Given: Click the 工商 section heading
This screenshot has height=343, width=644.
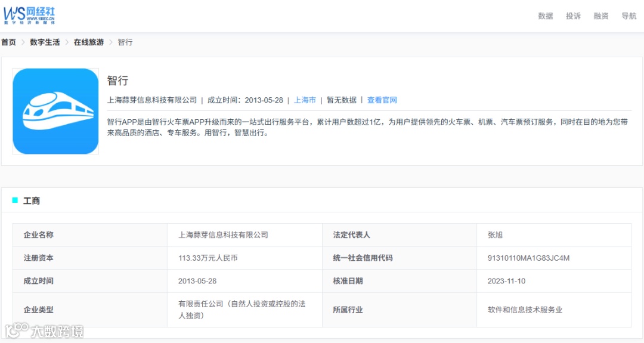Looking at the screenshot, I should [32, 201].
